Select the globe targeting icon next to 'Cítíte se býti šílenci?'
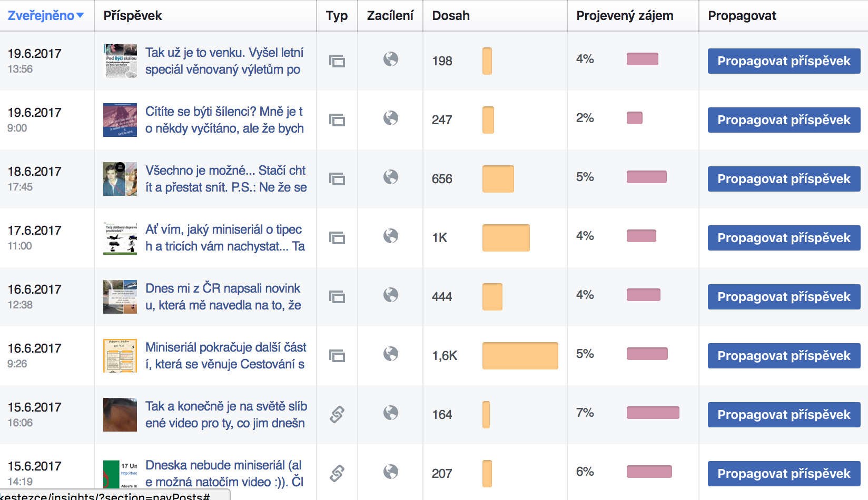 point(390,120)
